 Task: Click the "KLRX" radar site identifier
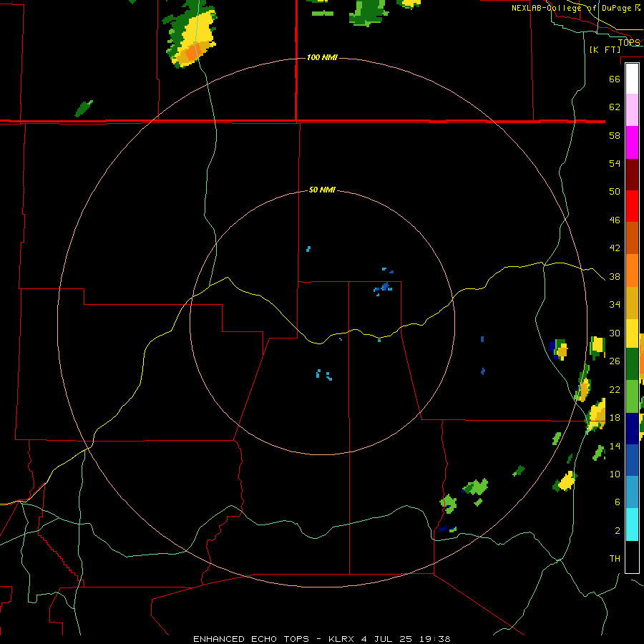pos(343,639)
